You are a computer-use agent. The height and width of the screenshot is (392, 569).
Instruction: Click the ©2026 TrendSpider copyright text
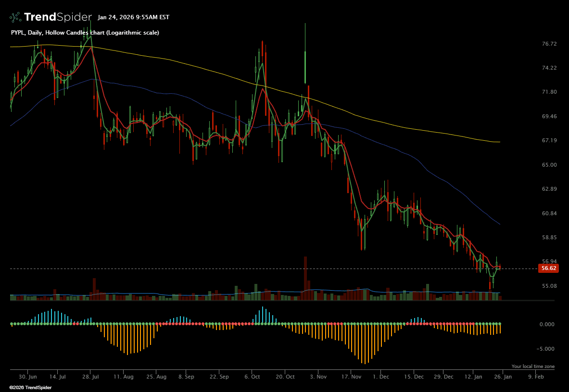pos(30,387)
